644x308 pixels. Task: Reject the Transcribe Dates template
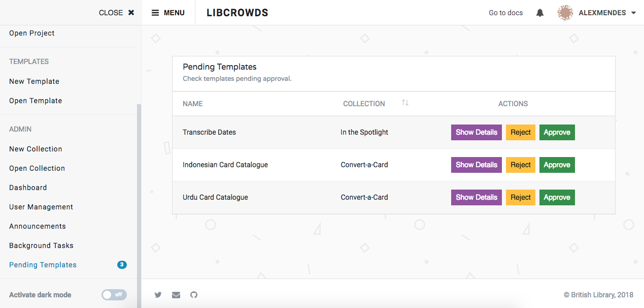(x=520, y=132)
